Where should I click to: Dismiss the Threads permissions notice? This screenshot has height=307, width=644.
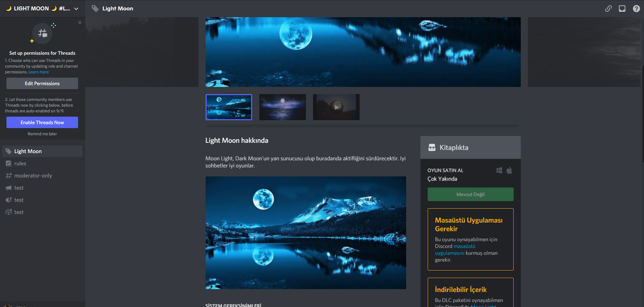(80, 23)
